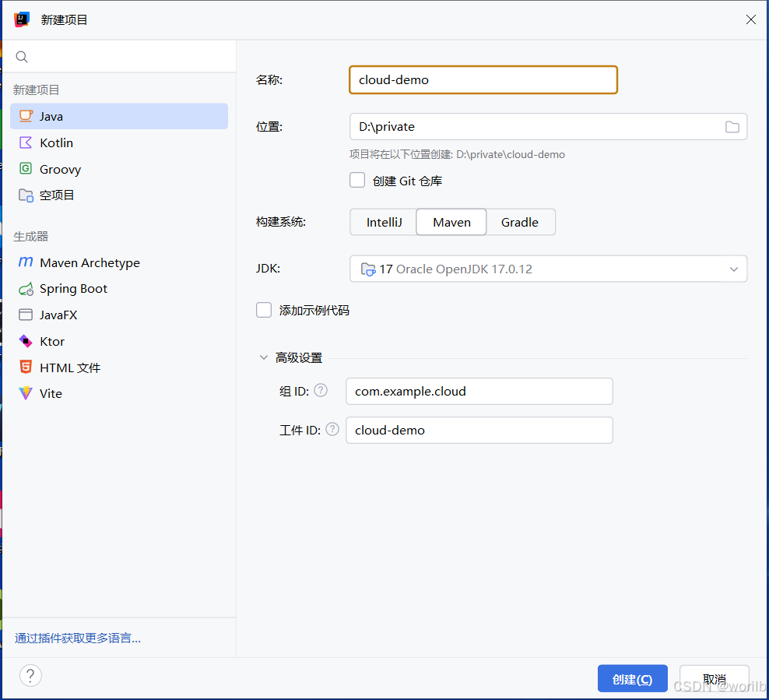Select the Vite generator icon

pos(26,393)
